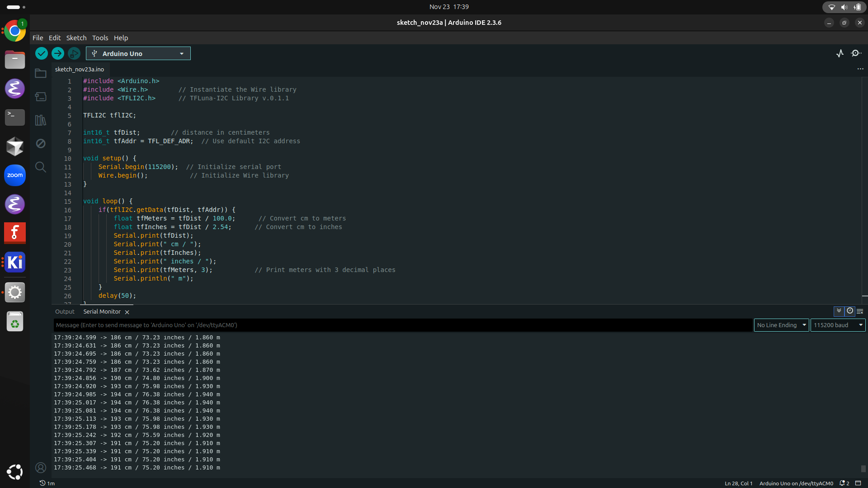
Task: Open the No Line Ending dropdown
Action: click(x=781, y=325)
